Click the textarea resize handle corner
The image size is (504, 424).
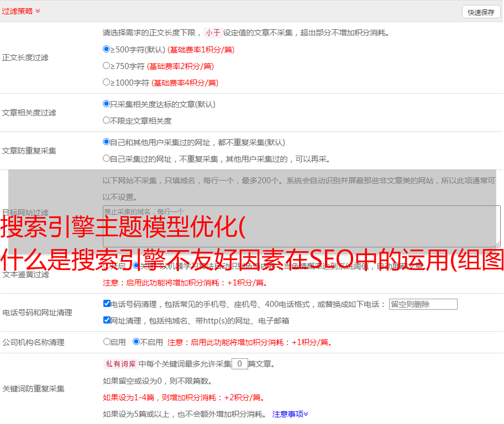497,243
